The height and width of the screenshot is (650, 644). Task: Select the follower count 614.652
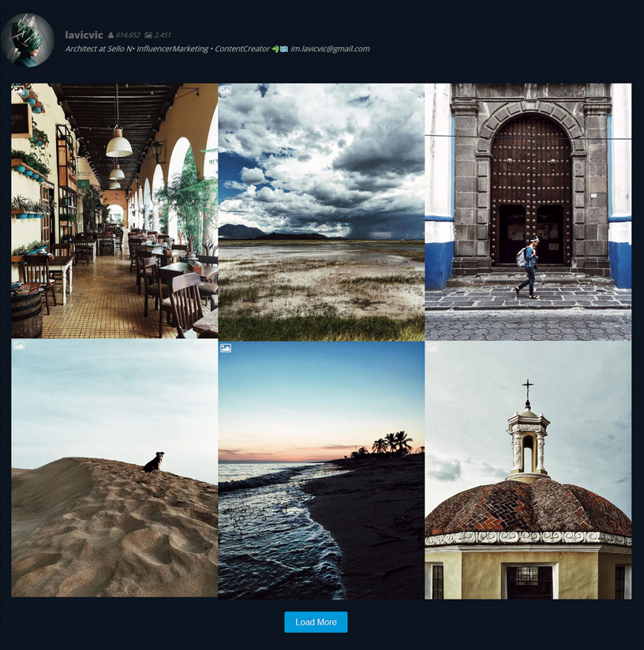[x=128, y=35]
